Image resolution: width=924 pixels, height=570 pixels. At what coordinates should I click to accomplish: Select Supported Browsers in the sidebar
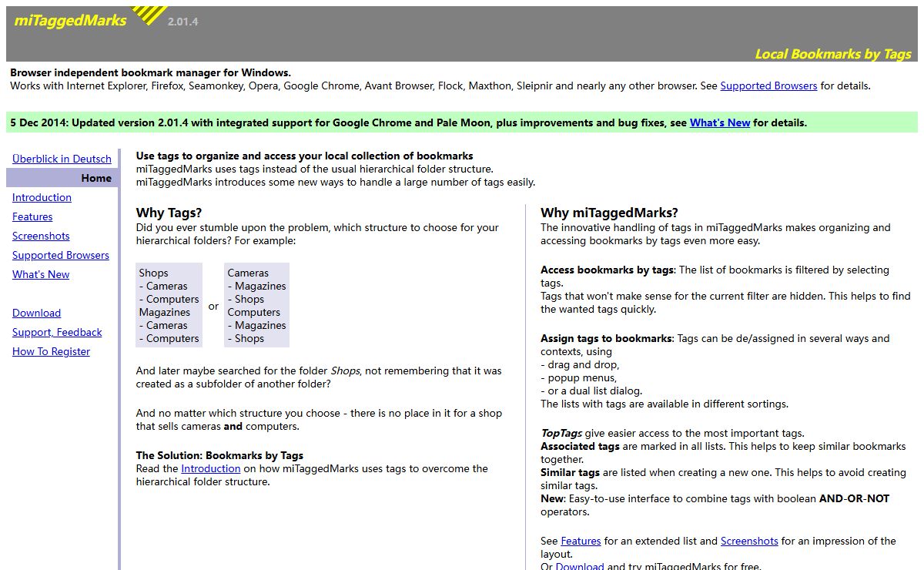[x=61, y=255]
